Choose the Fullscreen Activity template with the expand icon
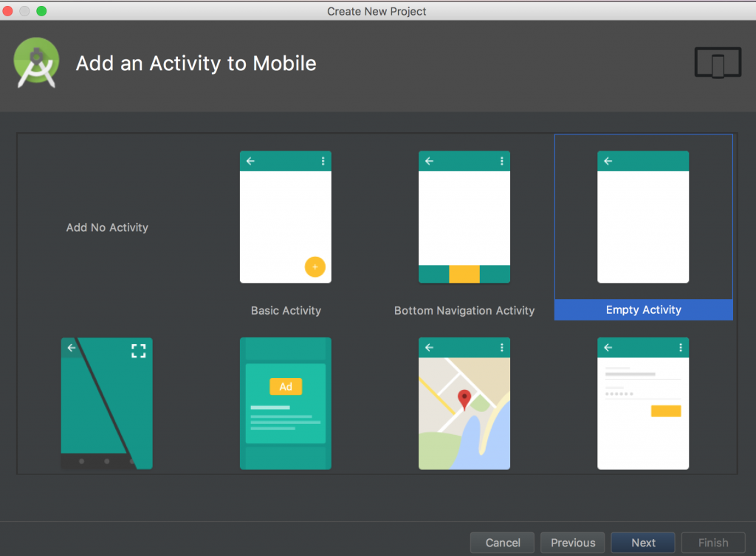756x556 pixels. click(x=106, y=403)
